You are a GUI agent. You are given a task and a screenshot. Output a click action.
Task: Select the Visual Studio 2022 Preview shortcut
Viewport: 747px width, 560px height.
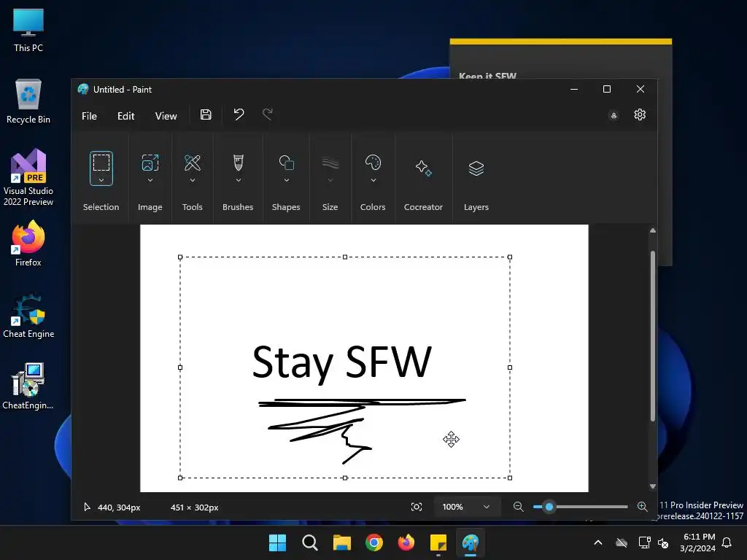tap(28, 177)
